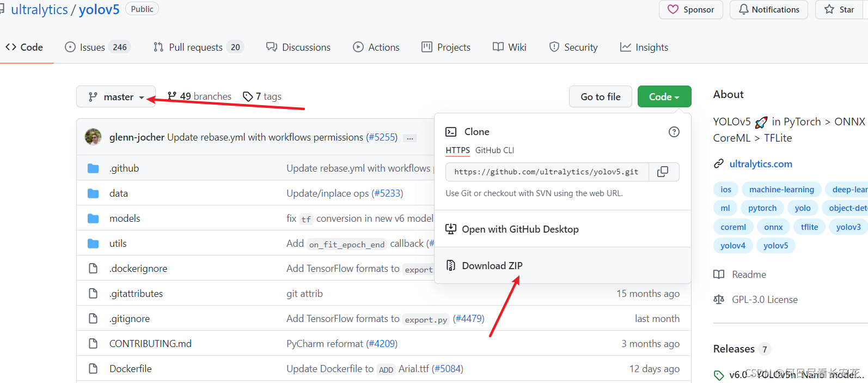Choose Open with GitHub Desktop

(563, 229)
